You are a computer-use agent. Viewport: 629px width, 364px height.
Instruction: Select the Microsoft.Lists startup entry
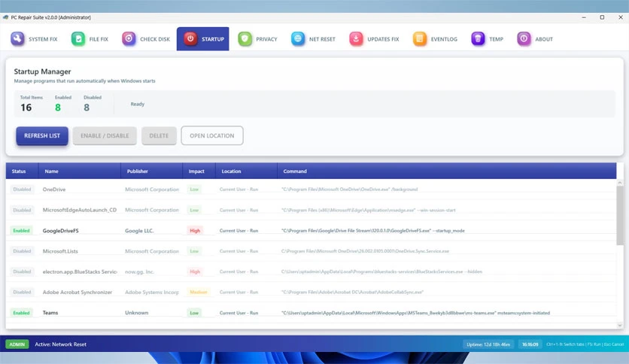(311, 251)
